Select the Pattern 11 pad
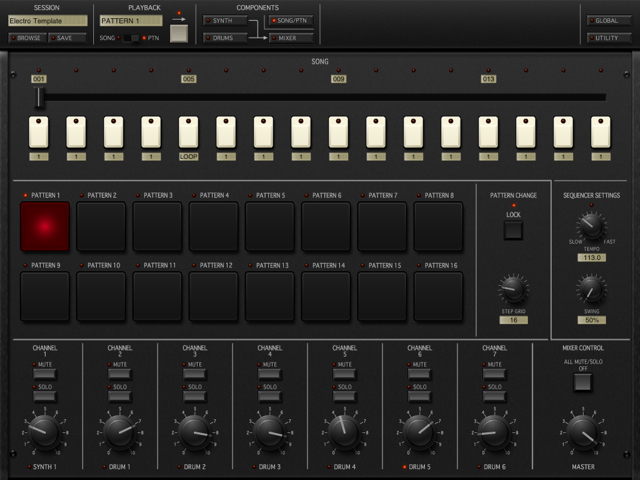The height and width of the screenshot is (480, 640). (157, 296)
